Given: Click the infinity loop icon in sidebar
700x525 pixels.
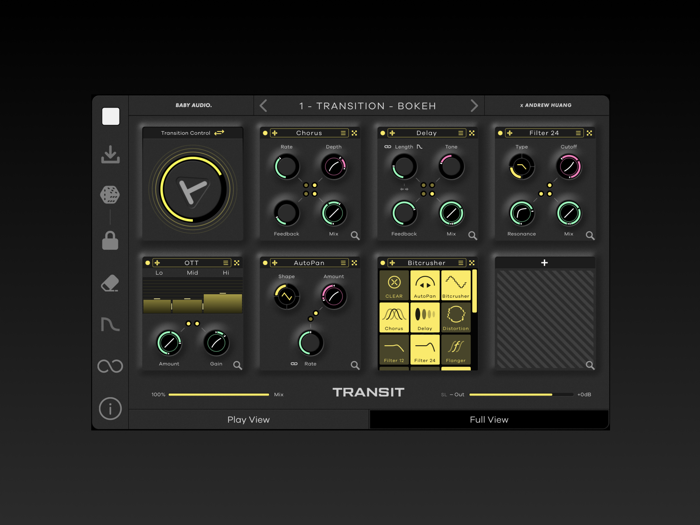Looking at the screenshot, I should (x=110, y=367).
